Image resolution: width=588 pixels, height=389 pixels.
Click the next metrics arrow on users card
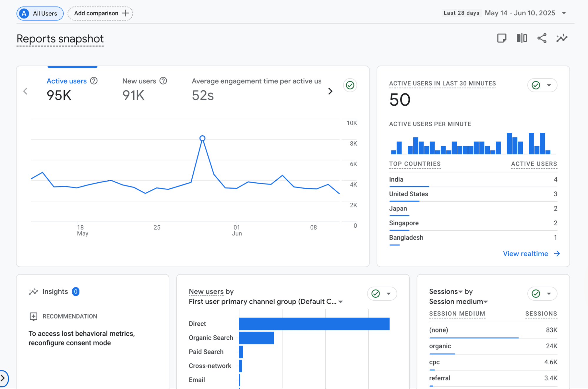pos(330,91)
